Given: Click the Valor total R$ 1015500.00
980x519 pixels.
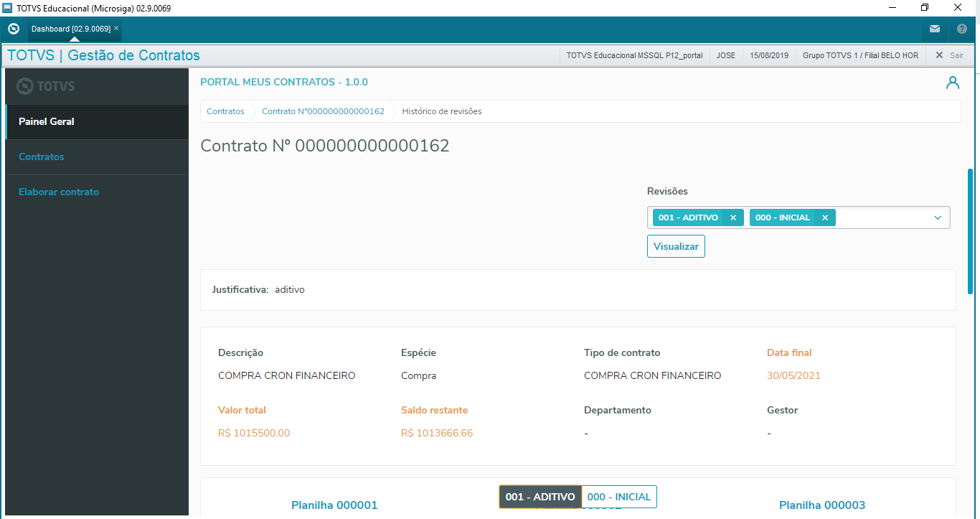Looking at the screenshot, I should tap(254, 433).
